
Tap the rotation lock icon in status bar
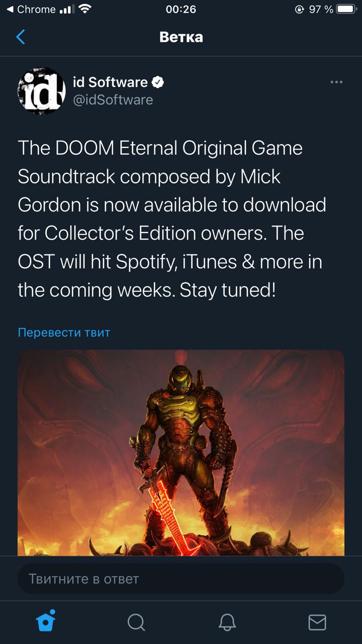pos(300,9)
